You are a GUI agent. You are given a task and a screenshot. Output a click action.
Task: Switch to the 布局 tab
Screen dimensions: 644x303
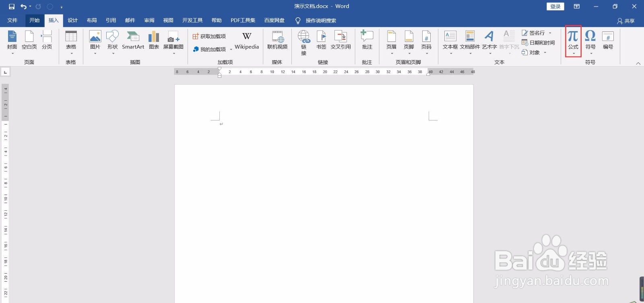pos(92,21)
